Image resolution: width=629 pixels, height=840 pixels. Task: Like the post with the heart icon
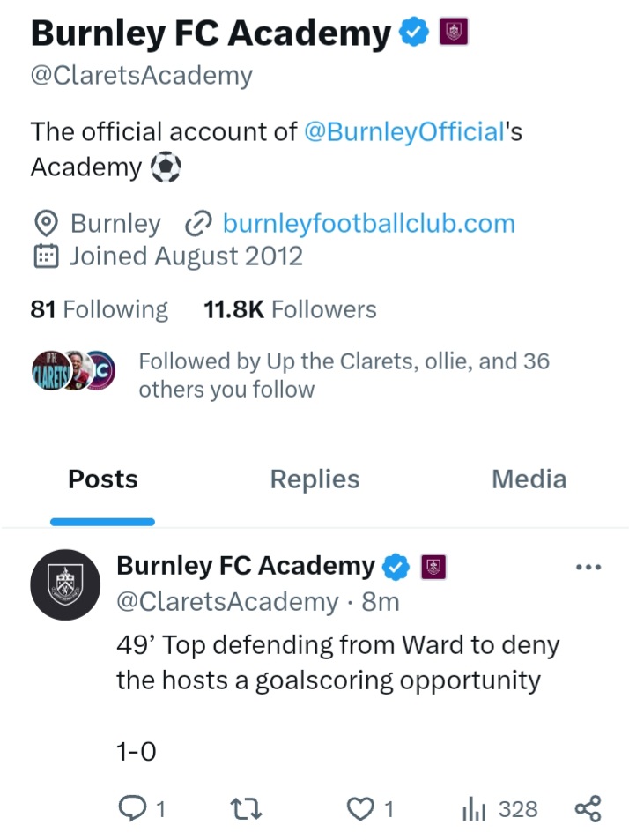point(360,808)
